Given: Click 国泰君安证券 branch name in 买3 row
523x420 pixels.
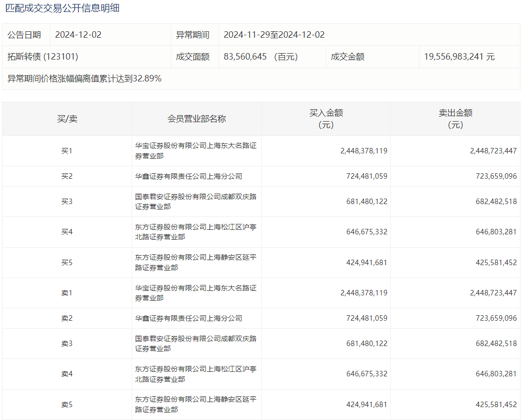Looking at the screenshot, I should pos(196,202).
